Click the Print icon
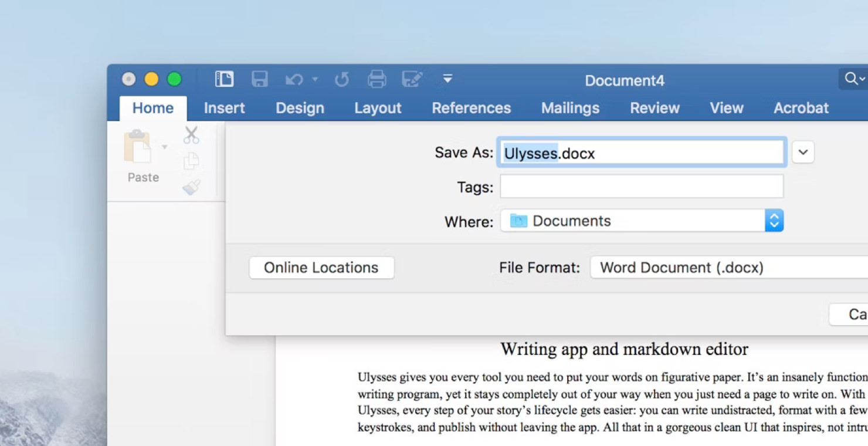 377,79
